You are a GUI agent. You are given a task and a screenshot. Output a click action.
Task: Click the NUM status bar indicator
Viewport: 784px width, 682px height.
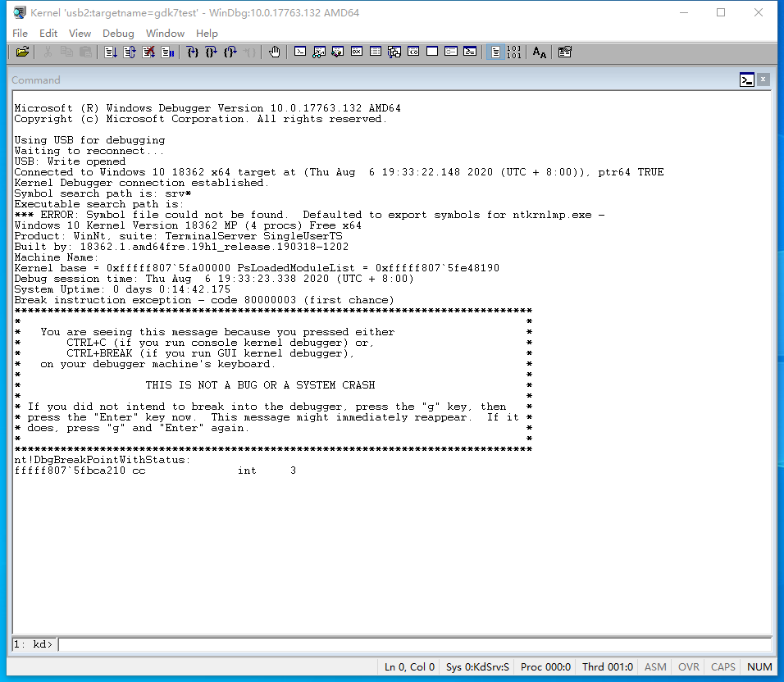[759, 667]
